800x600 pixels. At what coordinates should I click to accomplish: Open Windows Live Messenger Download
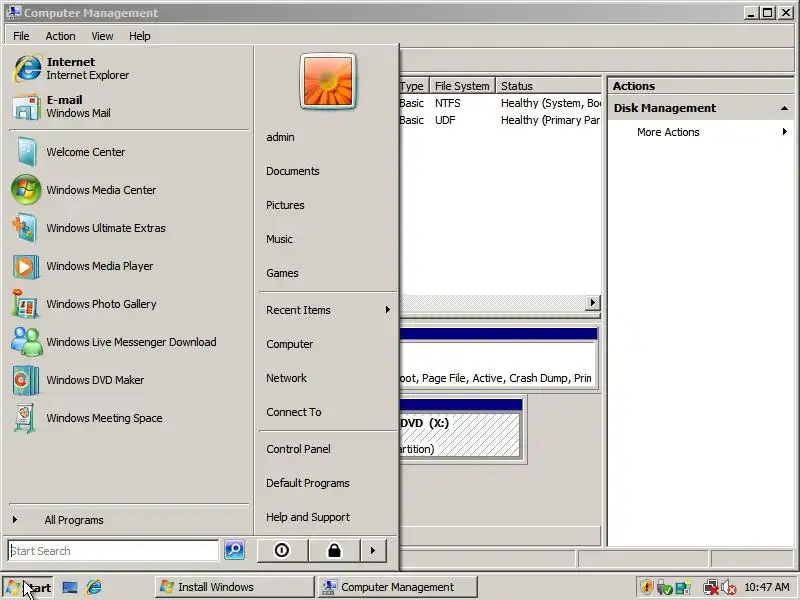[128, 342]
